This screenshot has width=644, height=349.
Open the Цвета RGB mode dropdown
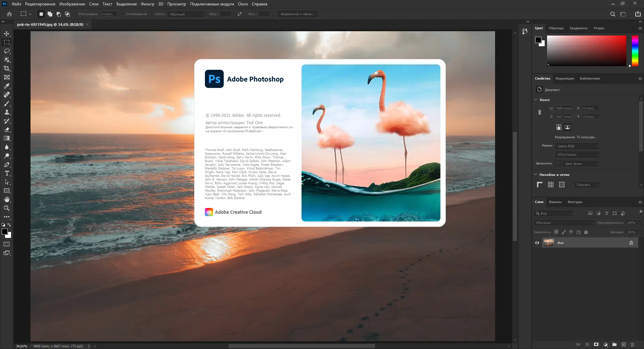[577, 146]
